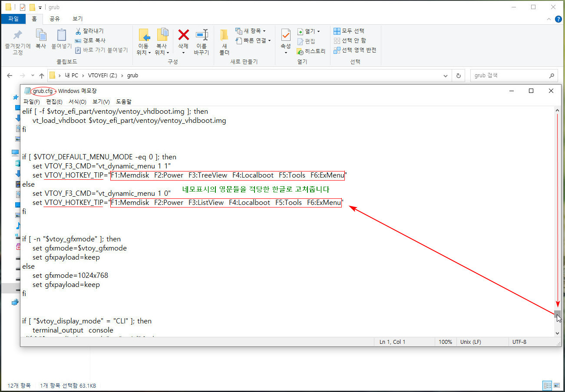Click VTOYEFI (Z:) in the address bar

103,76
